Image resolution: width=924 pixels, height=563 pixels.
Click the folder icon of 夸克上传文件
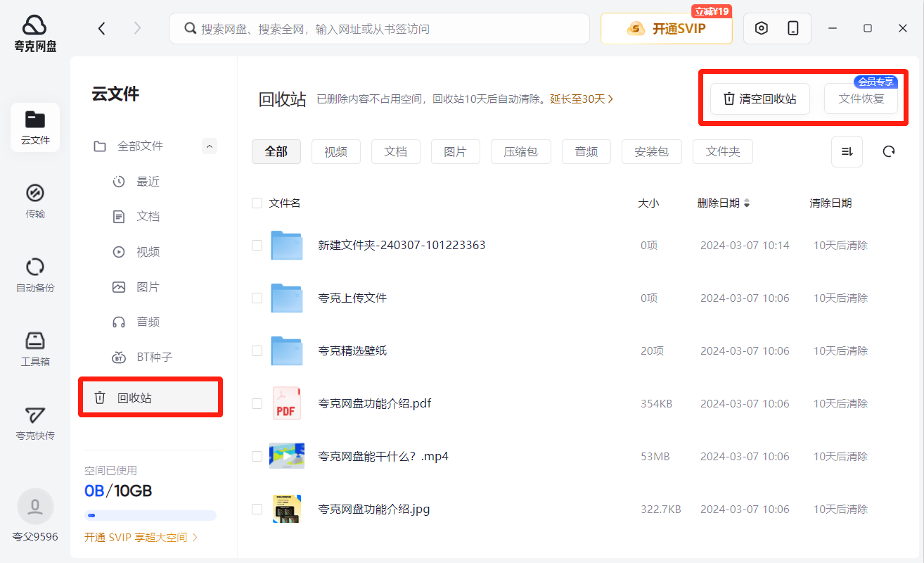point(286,298)
